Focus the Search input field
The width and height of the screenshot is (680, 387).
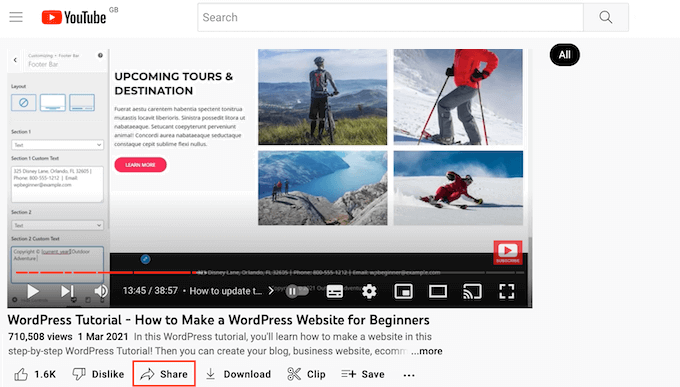390,17
